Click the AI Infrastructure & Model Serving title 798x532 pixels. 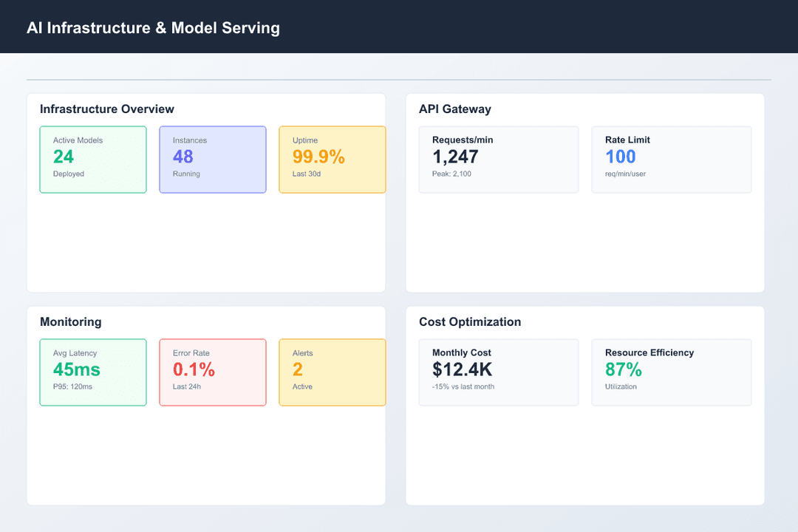(153, 28)
